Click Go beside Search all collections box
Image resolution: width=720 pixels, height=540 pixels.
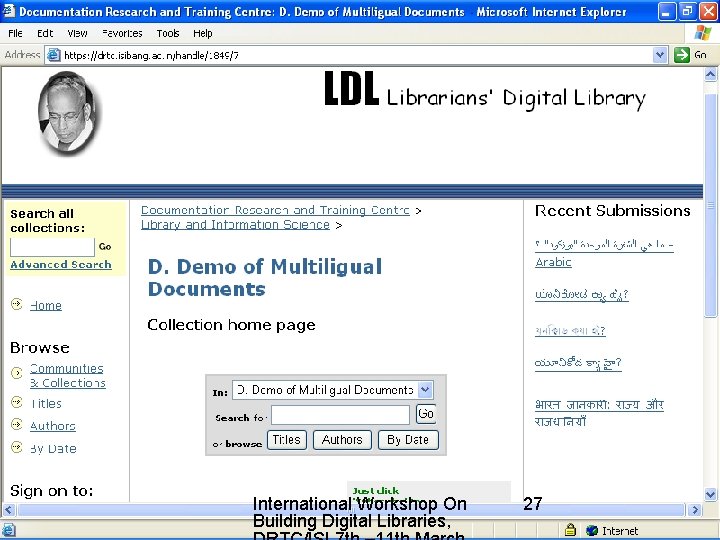click(105, 247)
